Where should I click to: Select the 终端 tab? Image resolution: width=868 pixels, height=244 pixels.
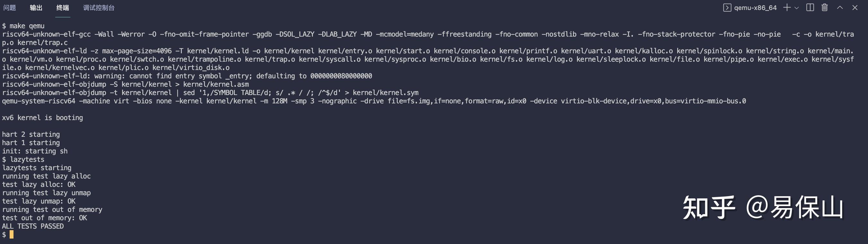tap(63, 8)
